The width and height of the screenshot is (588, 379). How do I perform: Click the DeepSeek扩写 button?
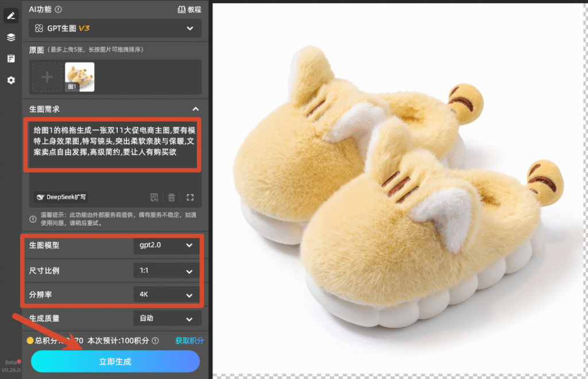click(x=61, y=197)
